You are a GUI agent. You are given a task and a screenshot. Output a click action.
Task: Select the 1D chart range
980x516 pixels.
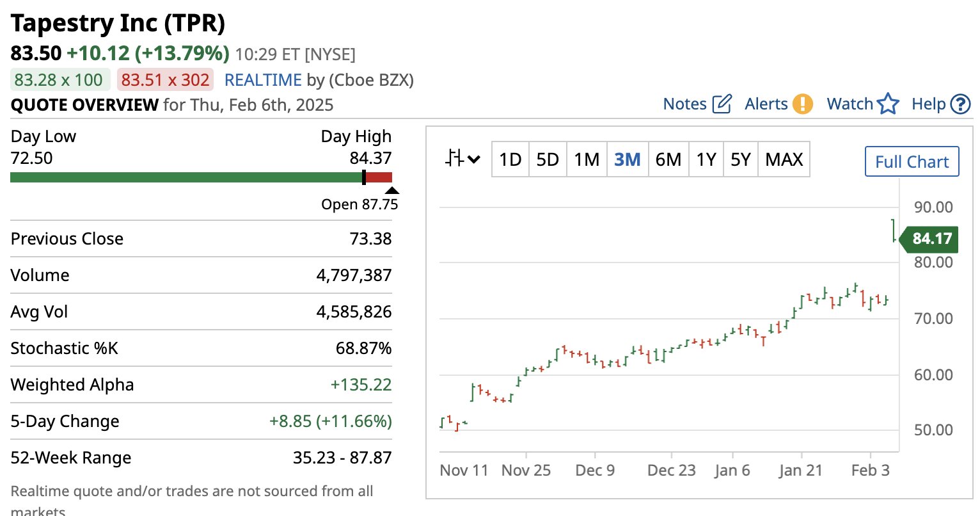click(510, 159)
